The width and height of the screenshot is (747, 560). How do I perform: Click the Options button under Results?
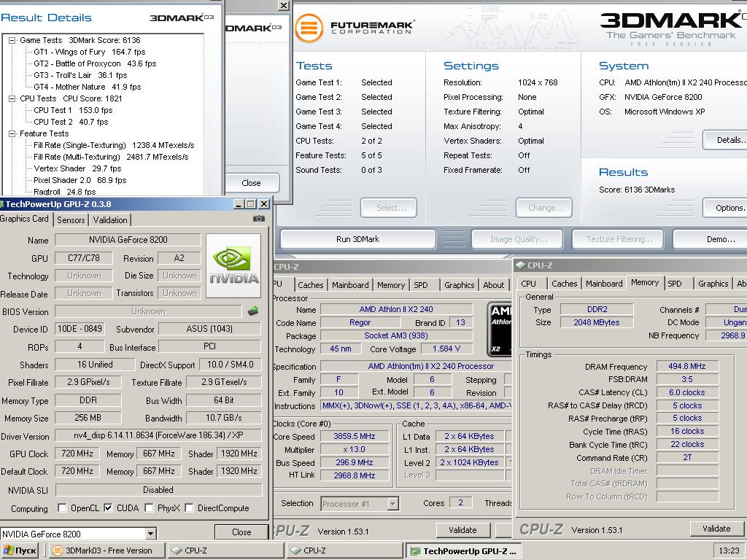(x=725, y=208)
